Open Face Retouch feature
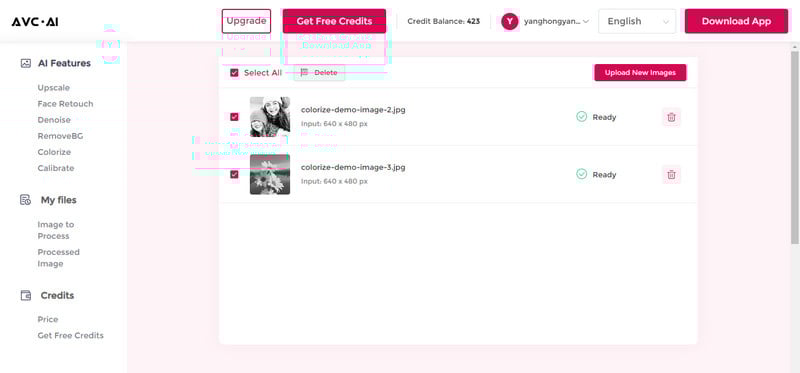This screenshot has height=373, width=800. pyautogui.click(x=65, y=104)
